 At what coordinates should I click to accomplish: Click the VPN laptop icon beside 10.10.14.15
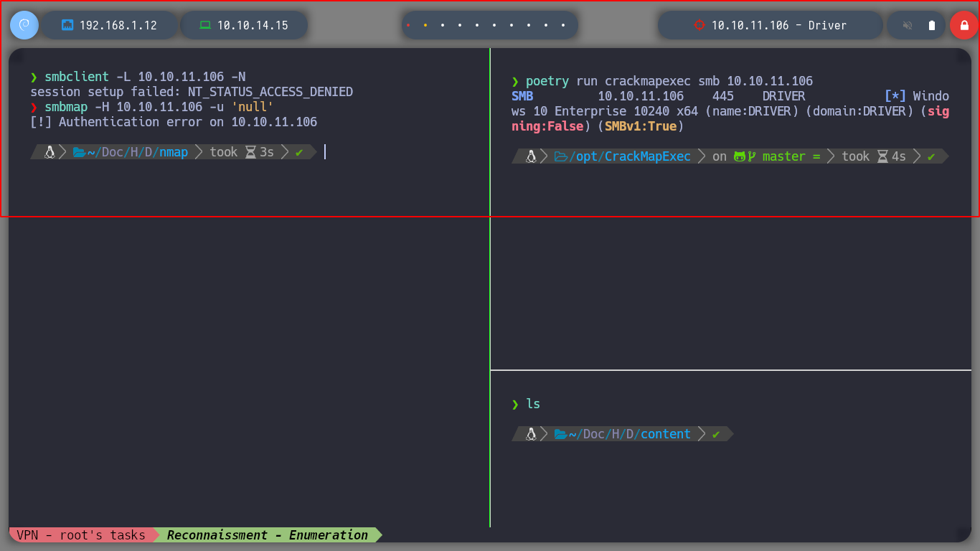click(205, 25)
